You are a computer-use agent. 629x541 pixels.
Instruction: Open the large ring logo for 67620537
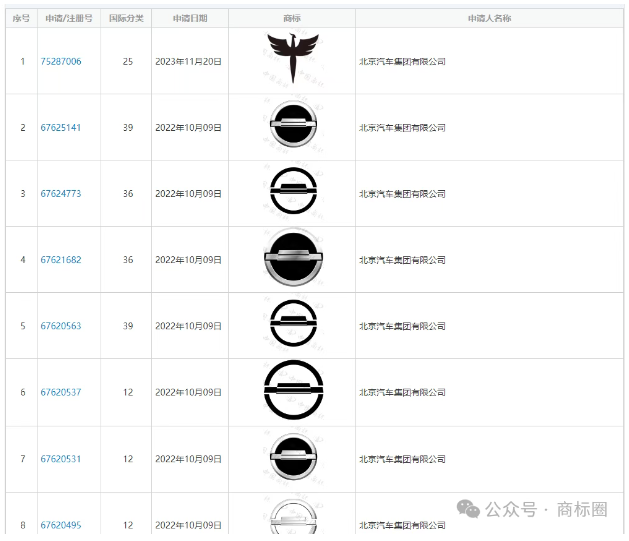[x=292, y=391]
